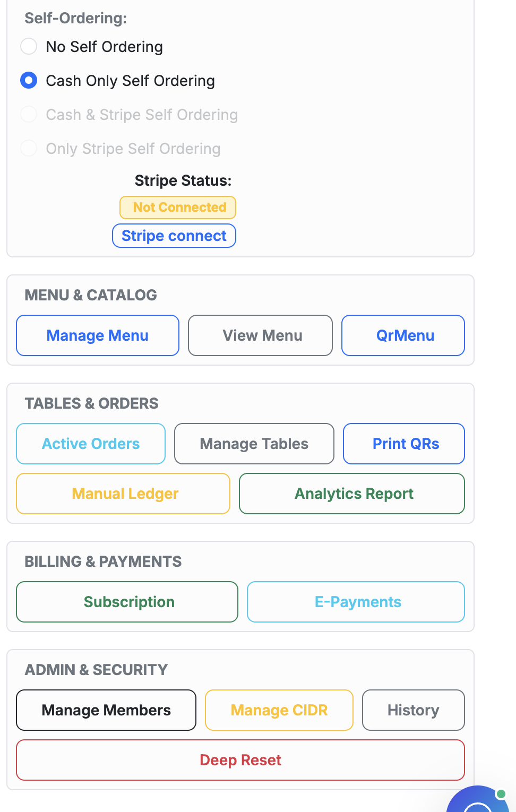This screenshot has width=516, height=812.
Task: Open the QrMenu page
Action: [403, 335]
